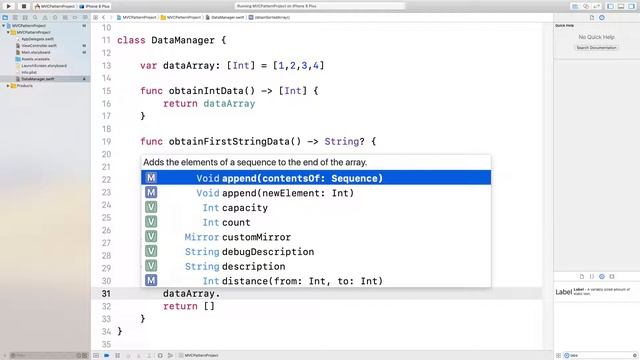This screenshot has height=360, width=640.
Task: Select AppDelegate.swift in navigator
Action: 37,39
